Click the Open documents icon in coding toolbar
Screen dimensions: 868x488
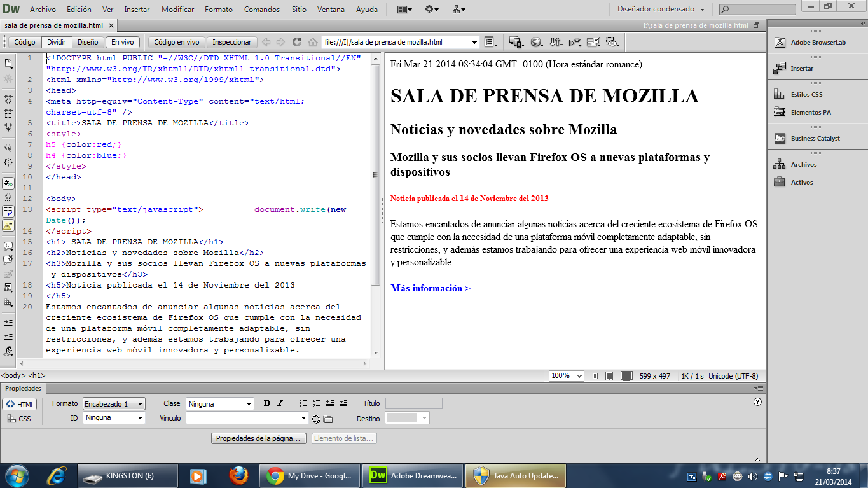8,63
